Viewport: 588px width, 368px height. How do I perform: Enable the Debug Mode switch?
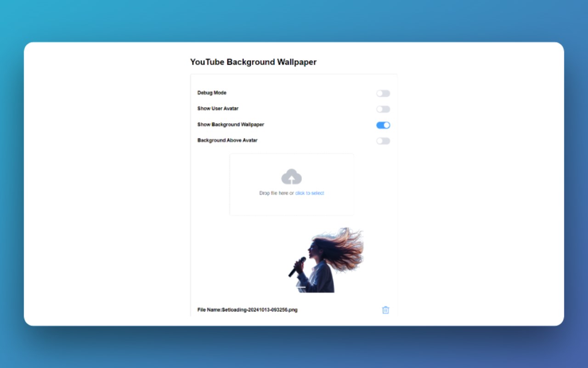[383, 93]
